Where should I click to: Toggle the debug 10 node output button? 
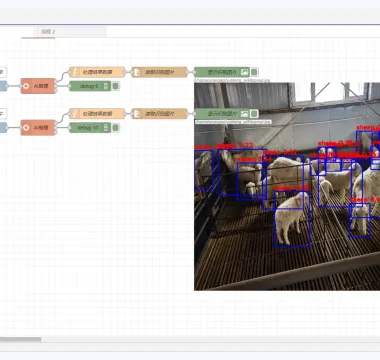pos(116,128)
